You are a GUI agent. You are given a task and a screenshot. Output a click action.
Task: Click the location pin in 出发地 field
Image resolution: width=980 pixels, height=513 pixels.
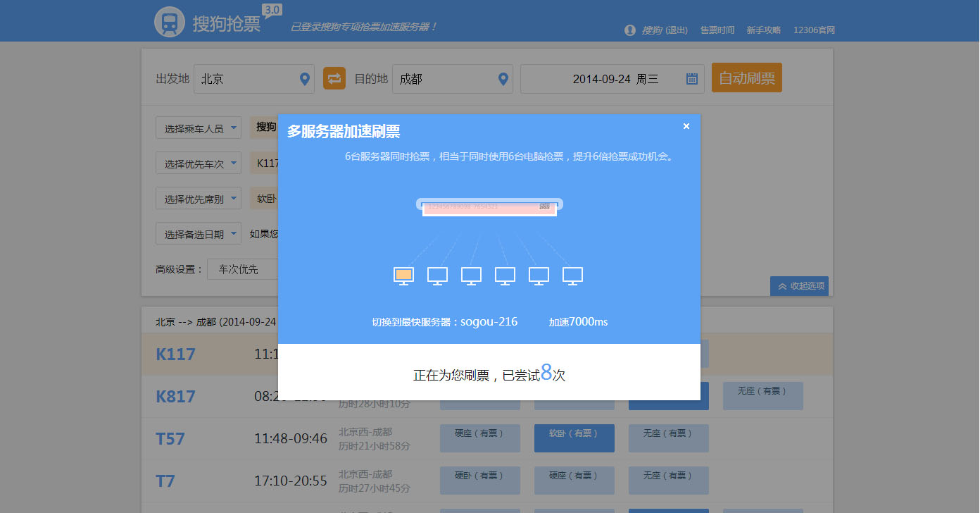click(x=305, y=79)
